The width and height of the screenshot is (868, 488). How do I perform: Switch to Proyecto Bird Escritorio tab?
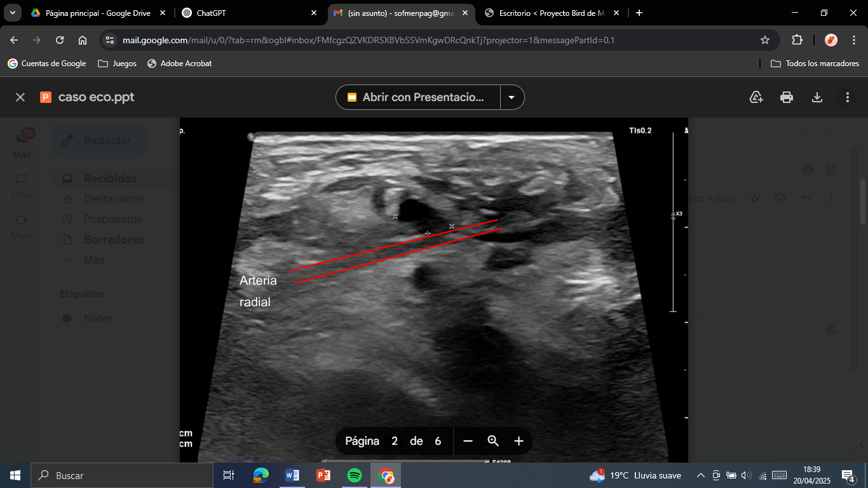tap(552, 13)
